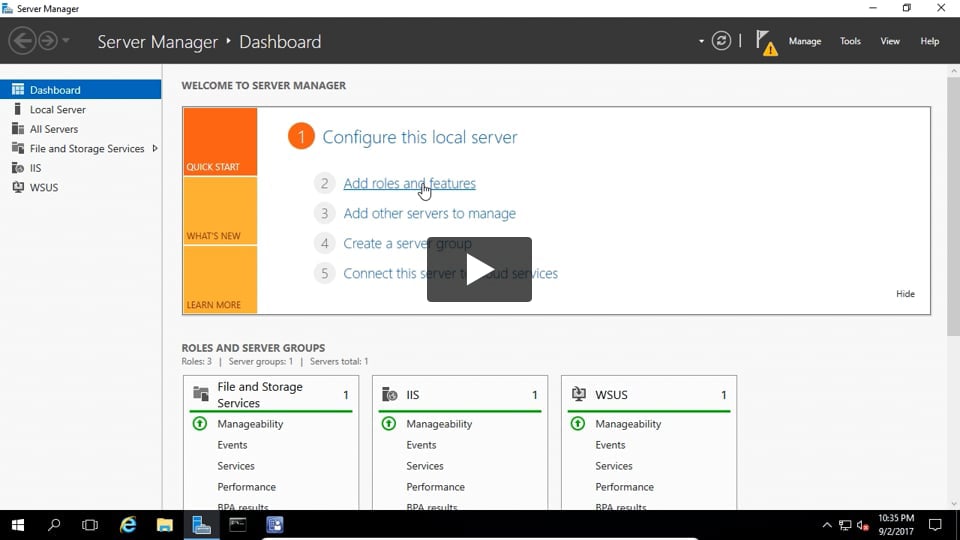Viewport: 960px width, 540px height.
Task: Open the Manage menu
Action: tap(804, 41)
